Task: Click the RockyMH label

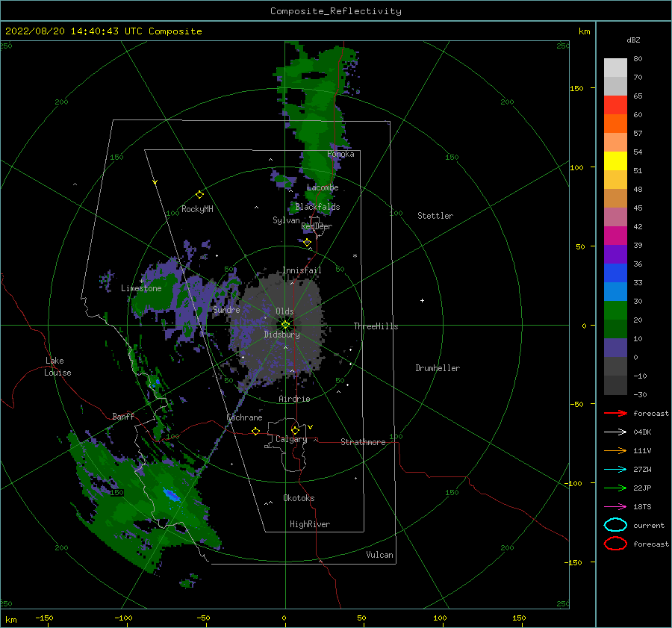Action: pyautogui.click(x=197, y=209)
